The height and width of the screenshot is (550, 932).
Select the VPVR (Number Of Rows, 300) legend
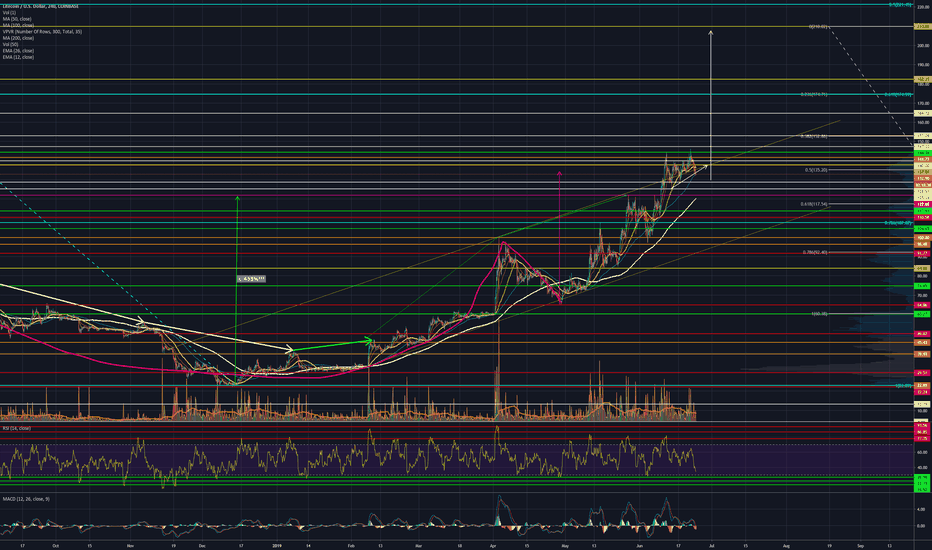click(x=42, y=32)
